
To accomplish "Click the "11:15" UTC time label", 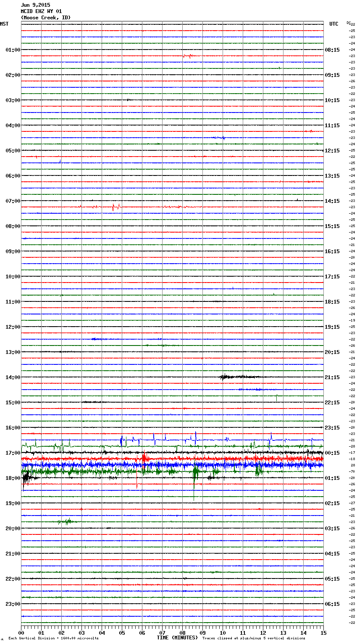I will point(332,126).
